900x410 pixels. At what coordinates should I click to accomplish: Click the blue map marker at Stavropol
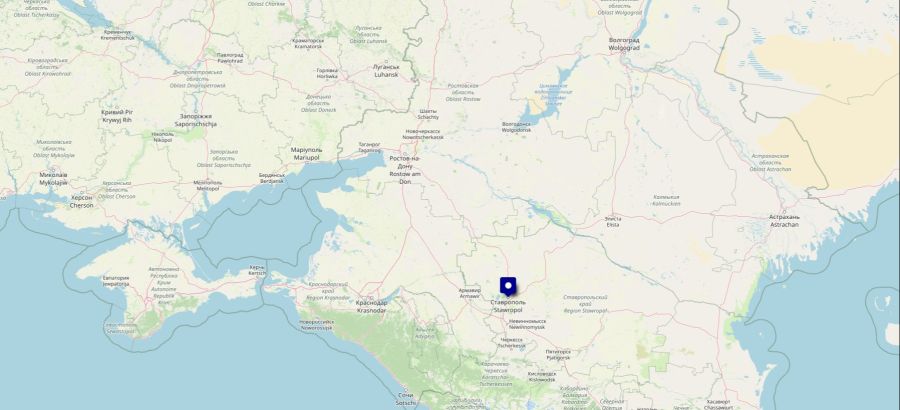508,287
